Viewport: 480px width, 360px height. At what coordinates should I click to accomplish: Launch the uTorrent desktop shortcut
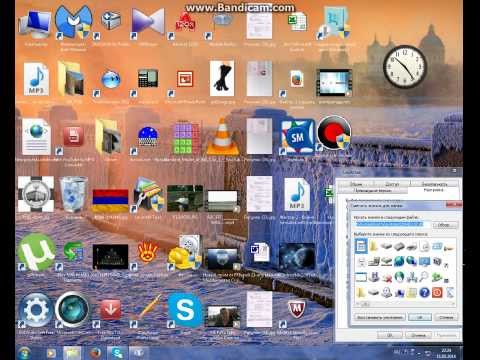click(37, 252)
